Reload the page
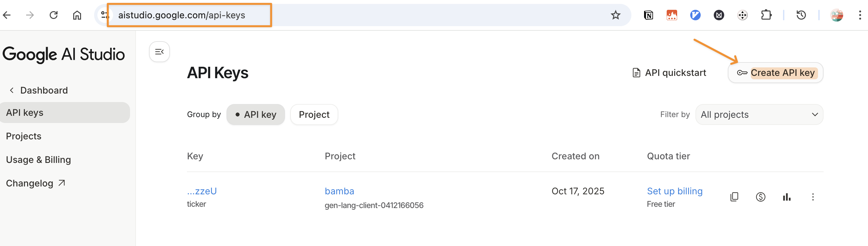Image resolution: width=868 pixels, height=246 pixels. (x=54, y=15)
